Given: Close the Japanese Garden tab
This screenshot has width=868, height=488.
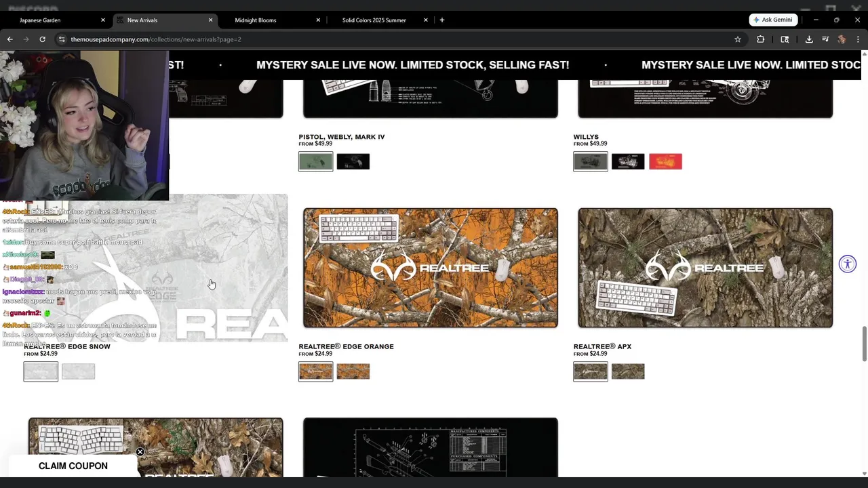Looking at the screenshot, I should point(103,20).
